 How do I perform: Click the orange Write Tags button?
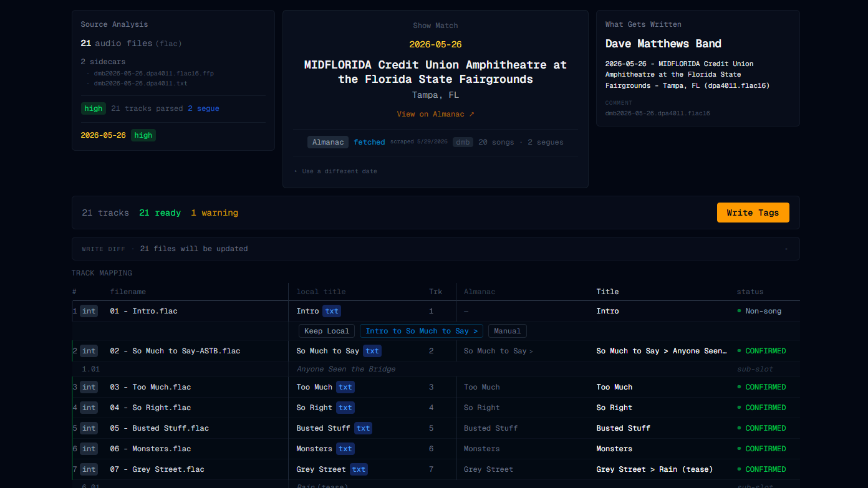pyautogui.click(x=753, y=213)
